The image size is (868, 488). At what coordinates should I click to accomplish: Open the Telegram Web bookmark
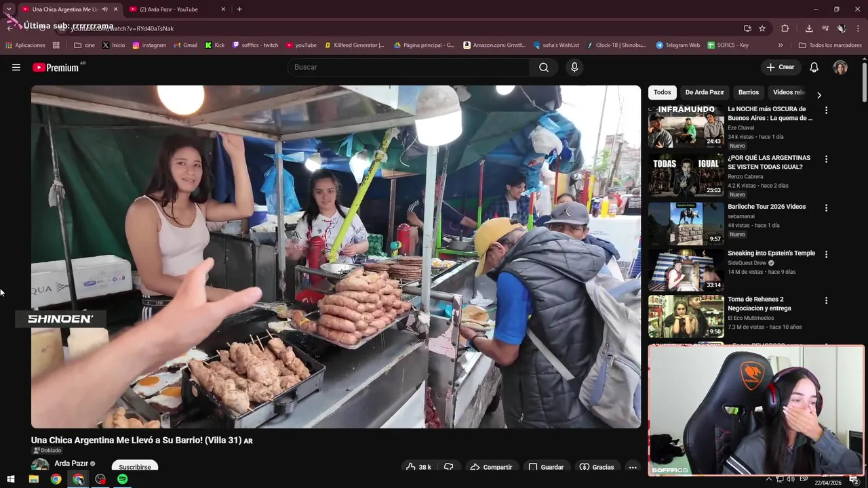[x=677, y=45]
